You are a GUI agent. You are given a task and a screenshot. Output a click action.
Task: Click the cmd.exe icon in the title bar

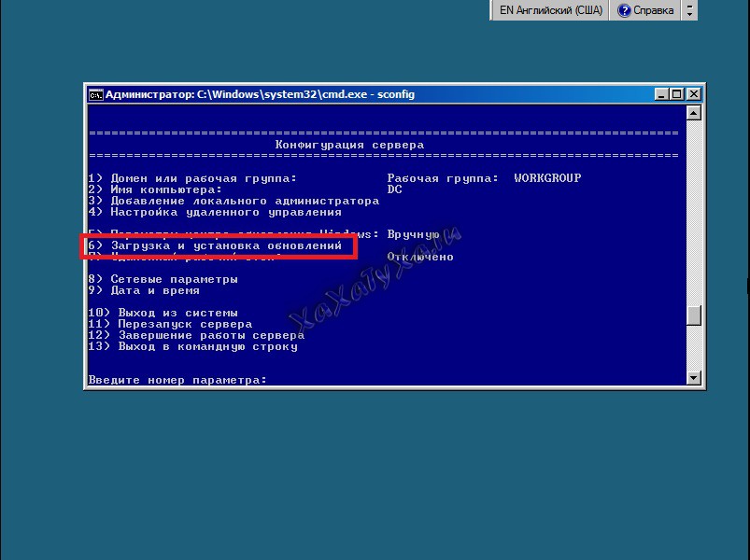pyautogui.click(x=95, y=95)
